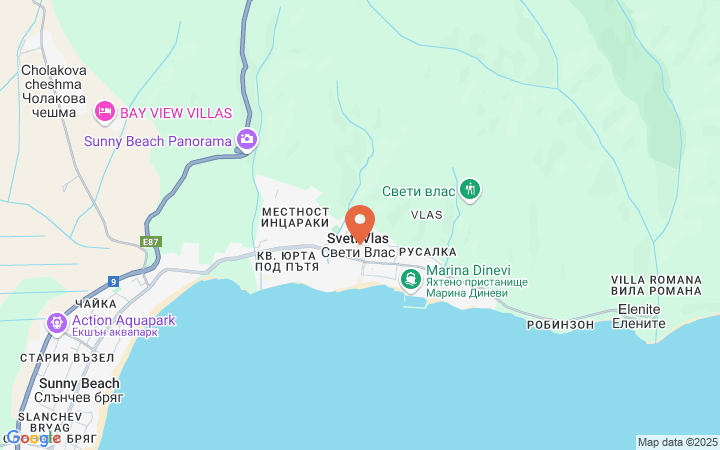Select the Cholakova cheshma label

pos(54,91)
